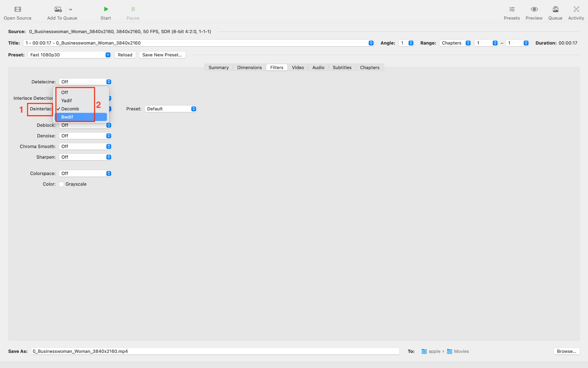Open the Denoise dropdown

(x=85, y=136)
